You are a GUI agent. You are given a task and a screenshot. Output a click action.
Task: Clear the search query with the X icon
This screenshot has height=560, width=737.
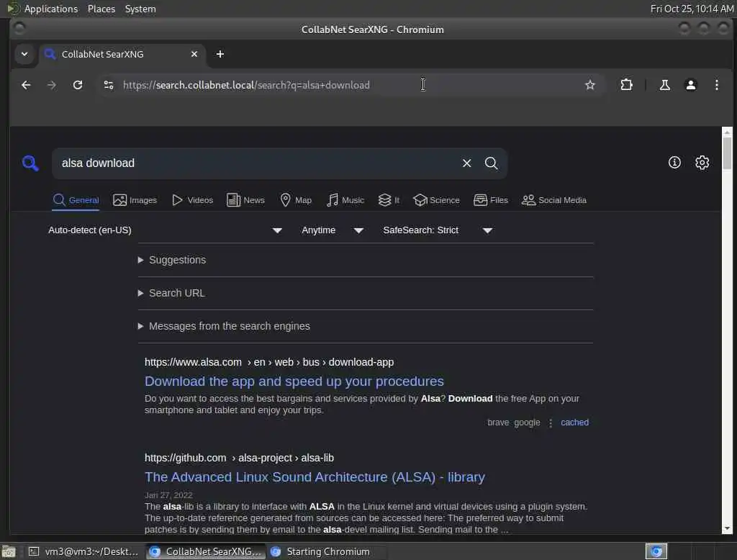click(466, 163)
